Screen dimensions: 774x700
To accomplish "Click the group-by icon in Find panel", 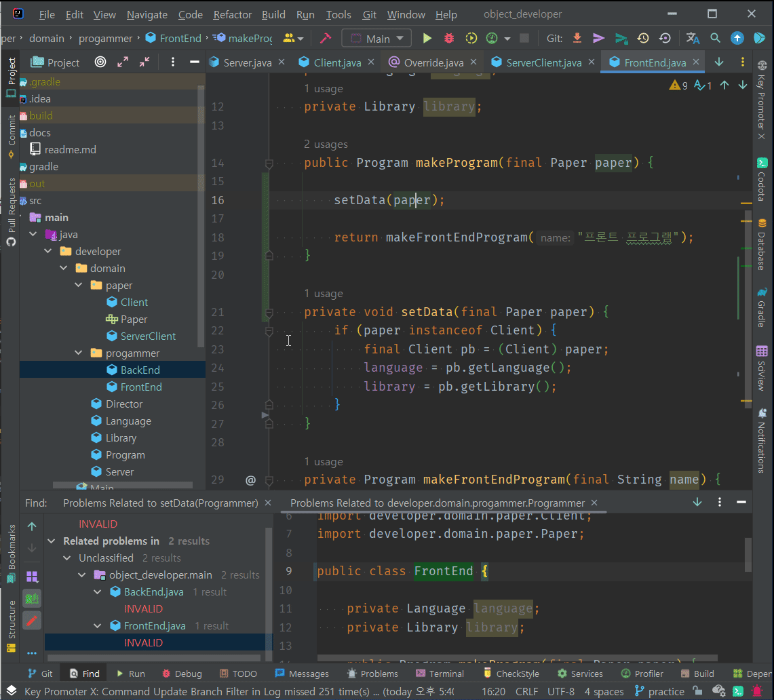I will point(32,577).
